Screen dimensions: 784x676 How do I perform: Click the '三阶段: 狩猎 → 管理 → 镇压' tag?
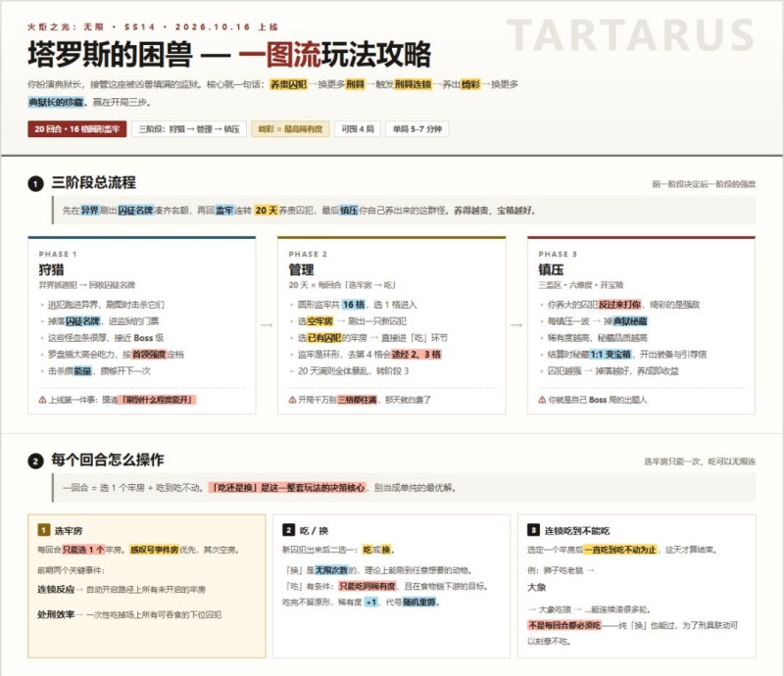[189, 129]
